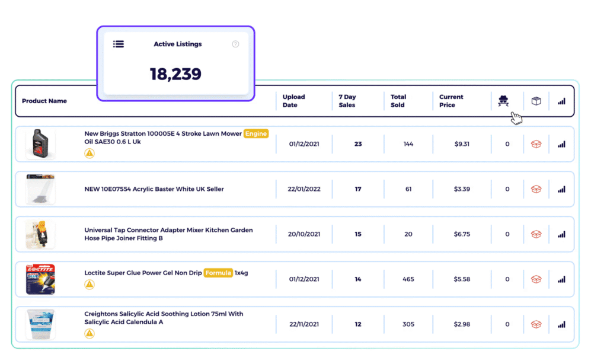Click red box icon on Creightons row
Viewport: 607px width, 364px height.
click(535, 324)
